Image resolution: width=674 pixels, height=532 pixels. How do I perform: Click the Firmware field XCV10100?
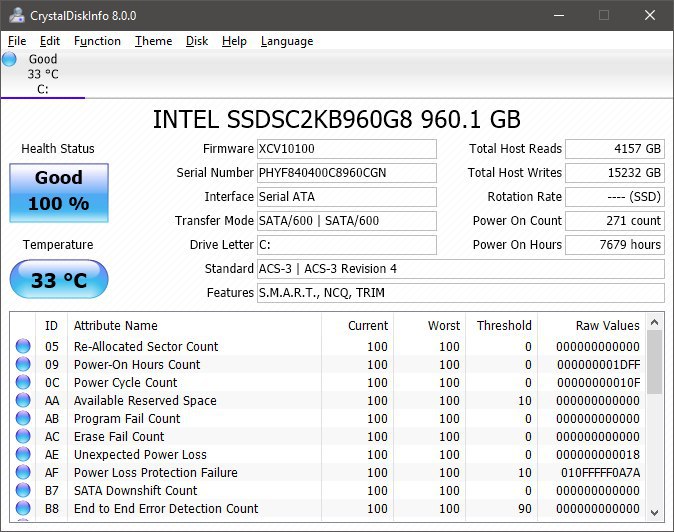[x=347, y=149]
